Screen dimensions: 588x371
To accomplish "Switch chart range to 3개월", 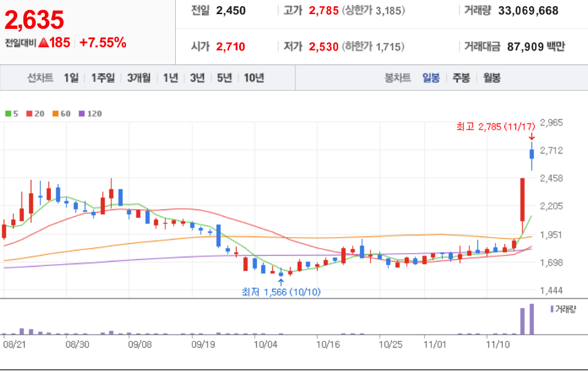I will (139, 78).
